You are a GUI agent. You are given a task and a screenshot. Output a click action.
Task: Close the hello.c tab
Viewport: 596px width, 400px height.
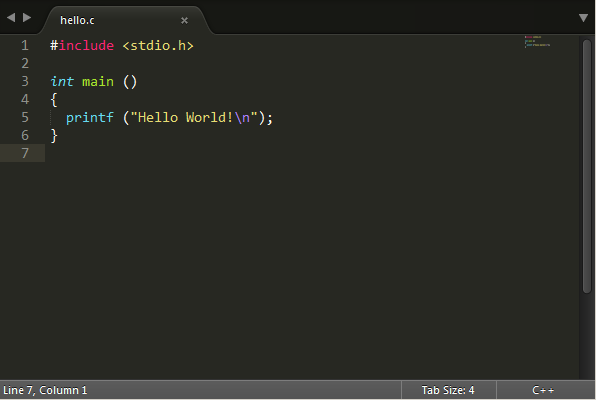[x=184, y=20]
